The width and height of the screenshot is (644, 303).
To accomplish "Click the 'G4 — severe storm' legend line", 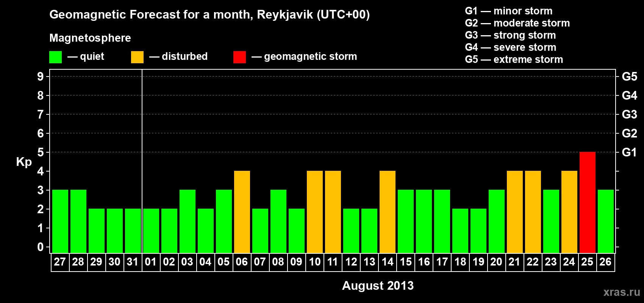I will point(511,47).
